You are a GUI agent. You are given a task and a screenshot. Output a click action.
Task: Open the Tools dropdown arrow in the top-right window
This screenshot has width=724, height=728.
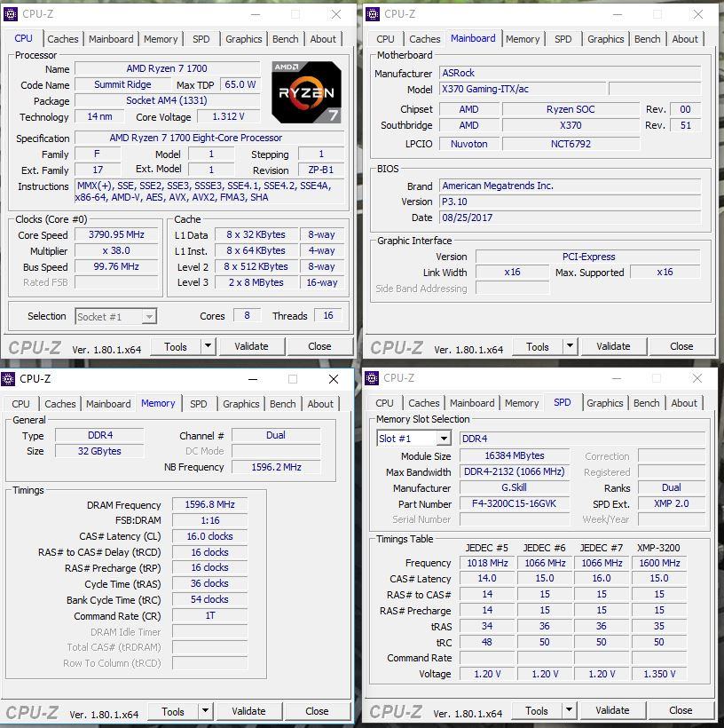click(x=570, y=346)
